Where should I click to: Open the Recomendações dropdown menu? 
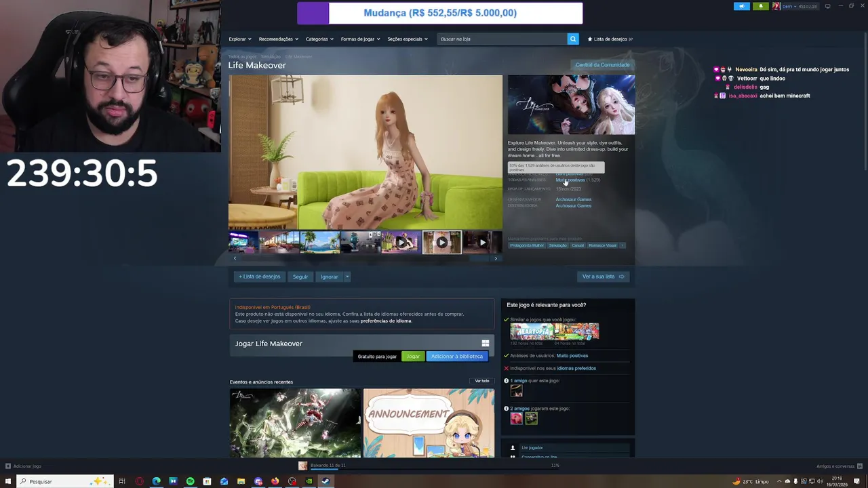pos(278,39)
